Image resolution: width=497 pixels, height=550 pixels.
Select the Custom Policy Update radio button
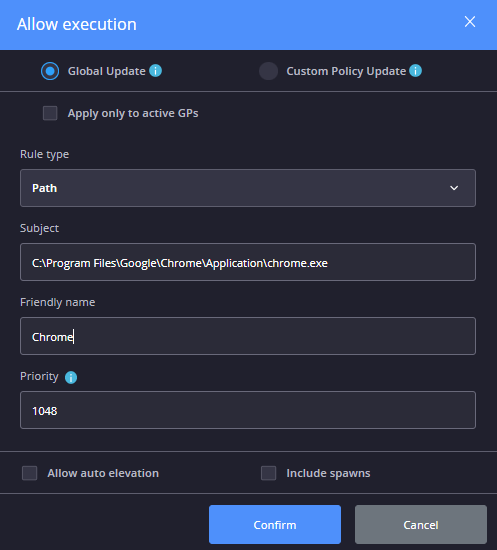[268, 71]
